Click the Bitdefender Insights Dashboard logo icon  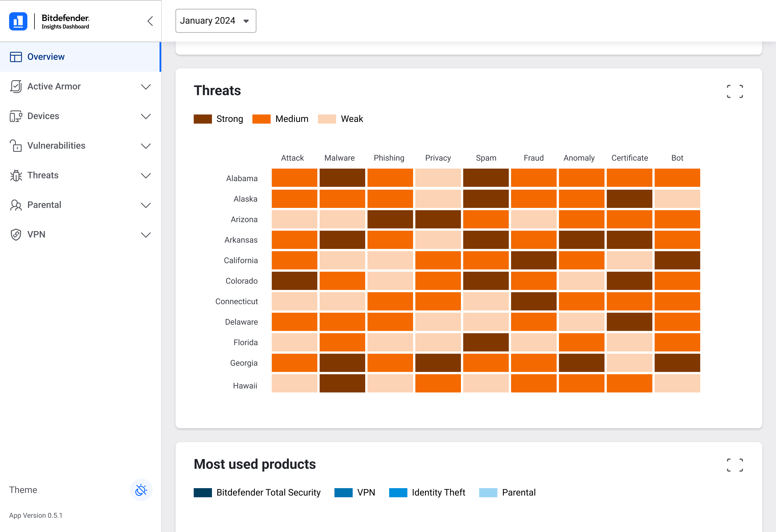point(18,21)
